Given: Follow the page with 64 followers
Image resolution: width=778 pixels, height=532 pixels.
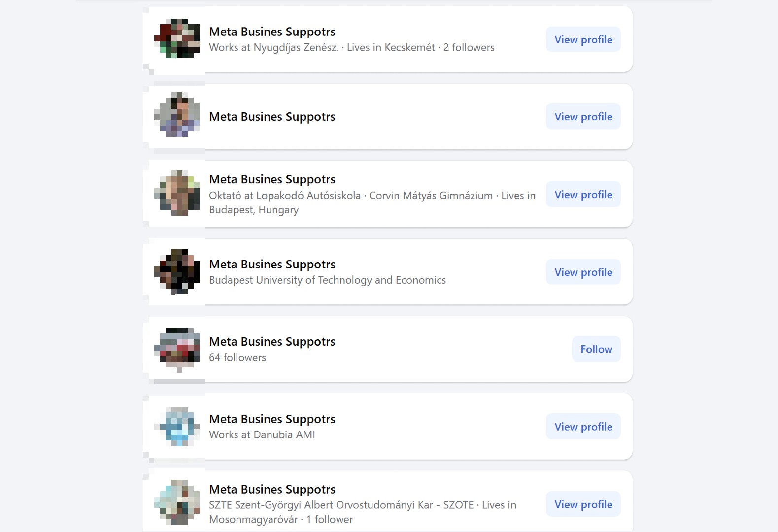Looking at the screenshot, I should tap(596, 349).
